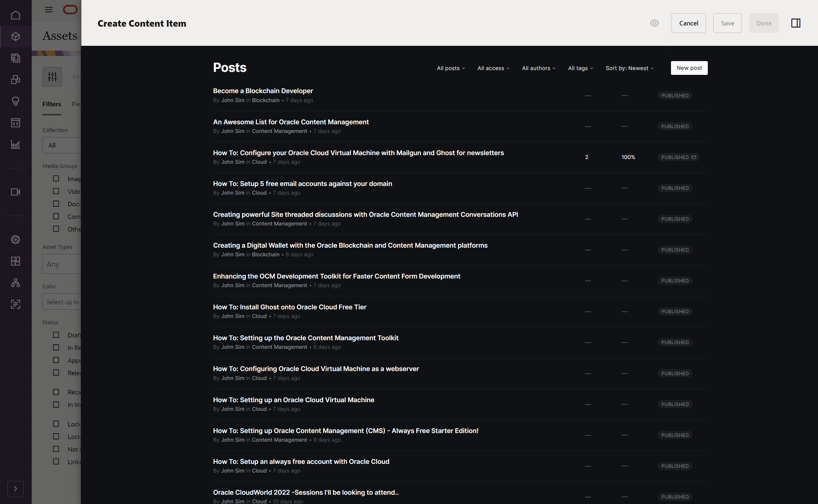
Task: Open the Home icon in left sidebar
Action: [15, 15]
